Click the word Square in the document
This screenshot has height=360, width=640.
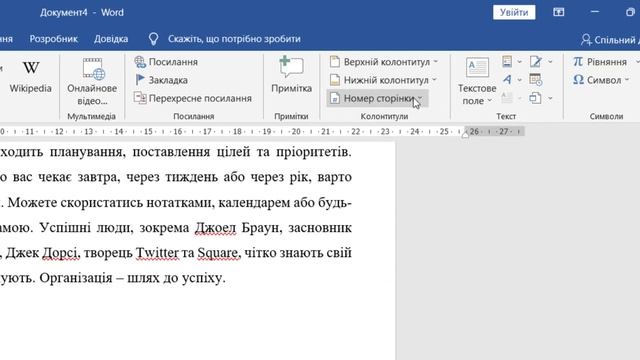[x=218, y=253]
